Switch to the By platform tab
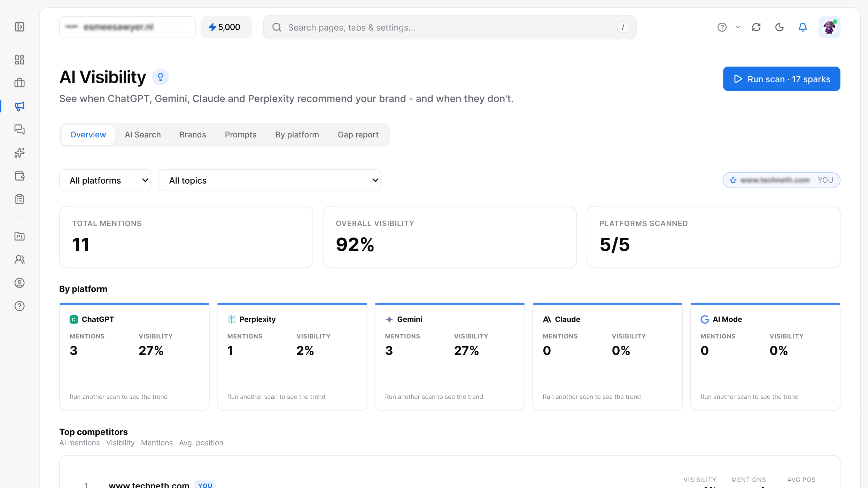This screenshot has height=488, width=868. pyautogui.click(x=297, y=135)
